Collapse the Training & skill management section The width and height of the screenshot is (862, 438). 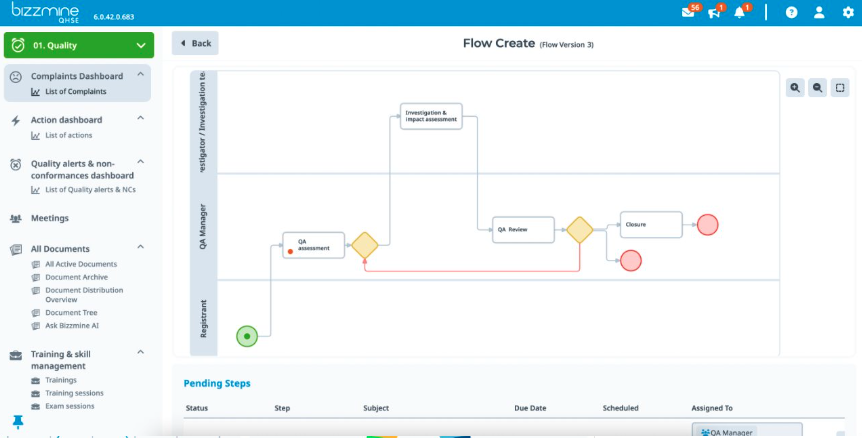coord(140,353)
